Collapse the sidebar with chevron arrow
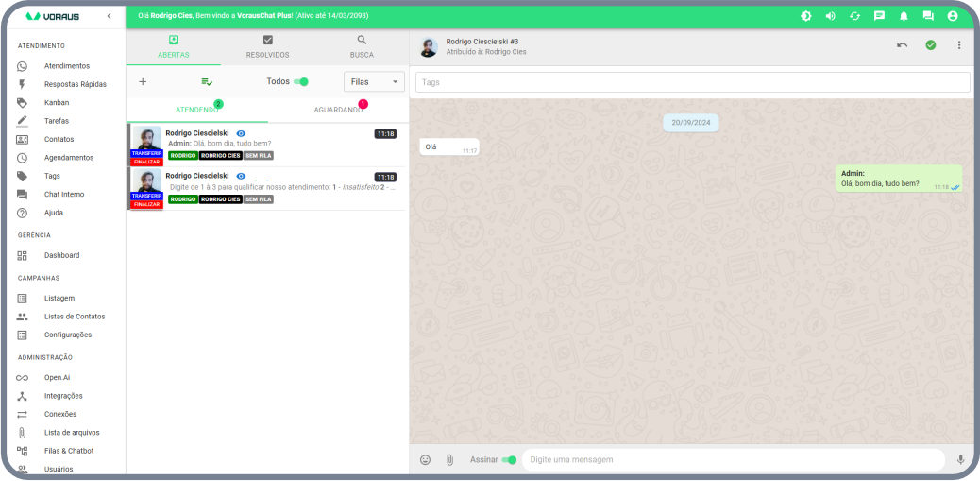The image size is (980, 481). [x=109, y=16]
